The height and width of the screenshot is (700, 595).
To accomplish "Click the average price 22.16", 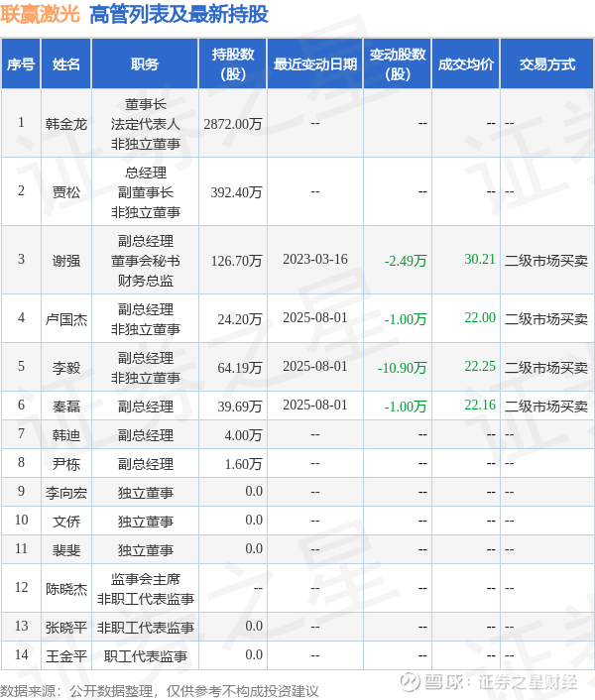I will click(480, 405).
